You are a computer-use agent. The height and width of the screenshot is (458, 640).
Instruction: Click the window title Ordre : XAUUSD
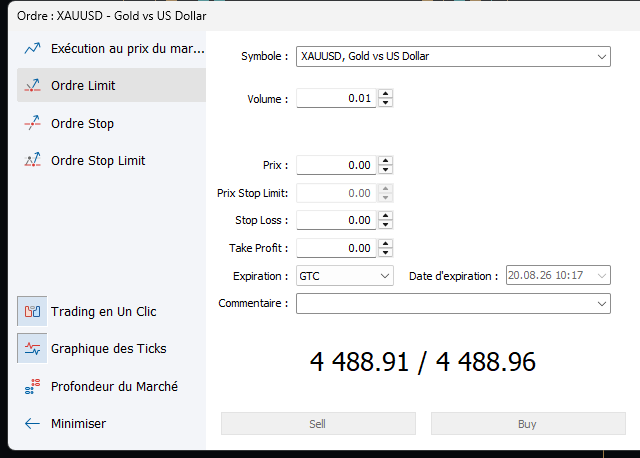point(111,16)
